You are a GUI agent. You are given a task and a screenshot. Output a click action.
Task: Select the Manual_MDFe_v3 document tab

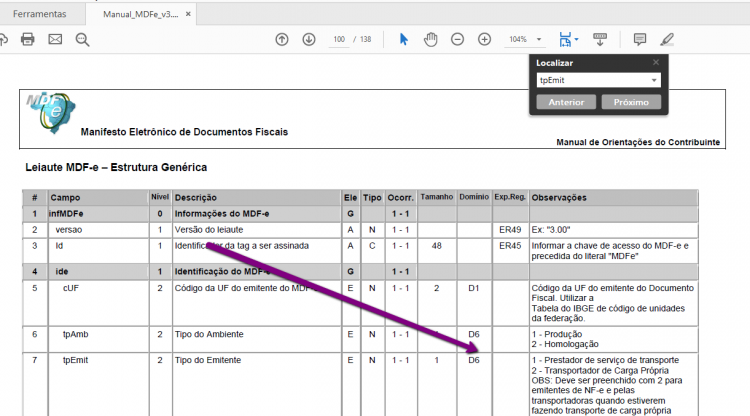(x=141, y=14)
